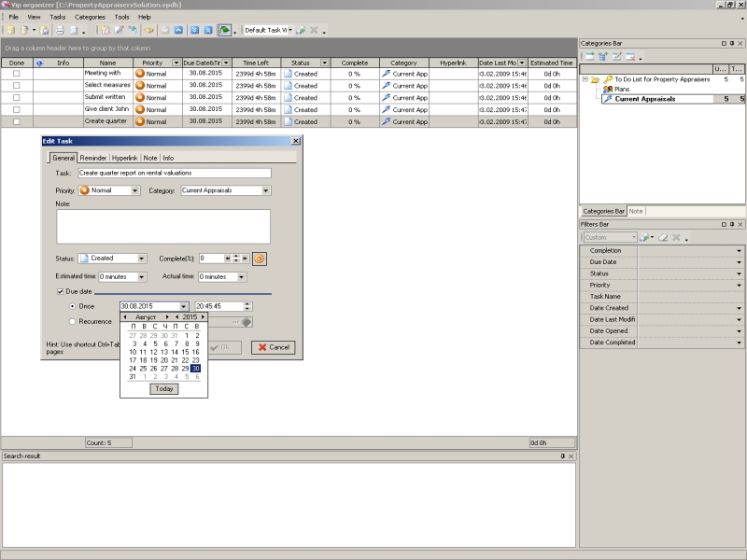The width and height of the screenshot is (747, 560).
Task: Click the green flag toolbar icon
Action: click(x=225, y=30)
